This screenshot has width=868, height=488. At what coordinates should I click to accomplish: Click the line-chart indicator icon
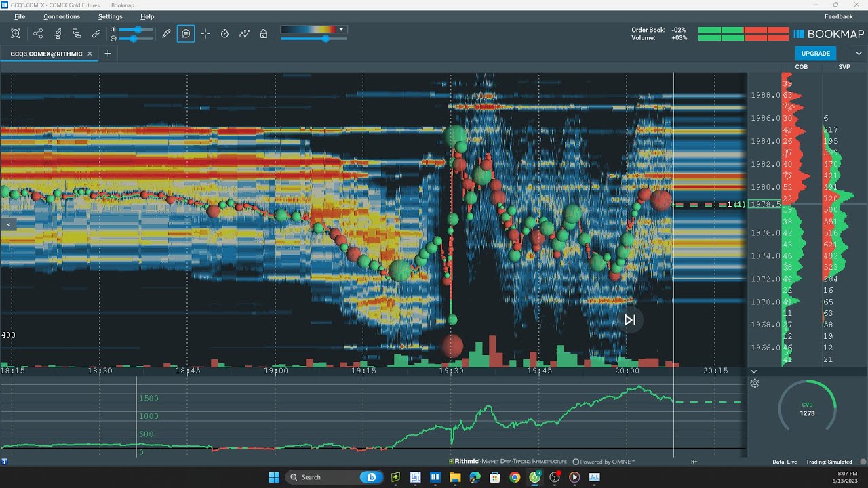coord(244,33)
